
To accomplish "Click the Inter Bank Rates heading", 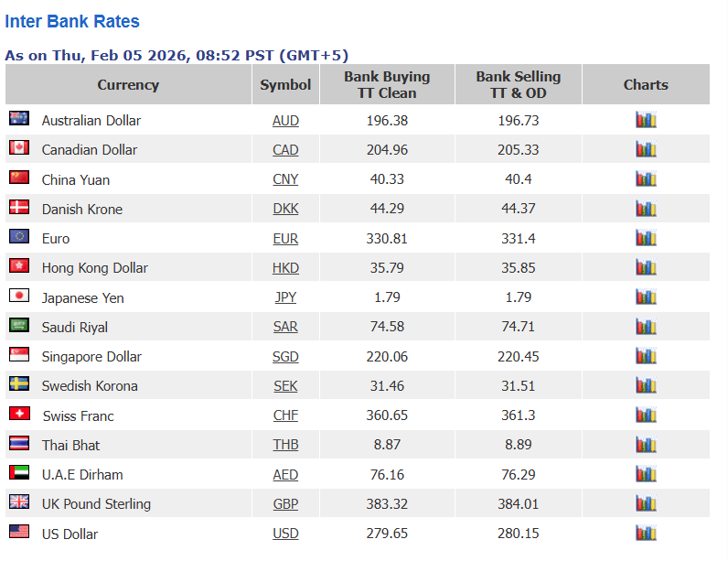I will (72, 21).
